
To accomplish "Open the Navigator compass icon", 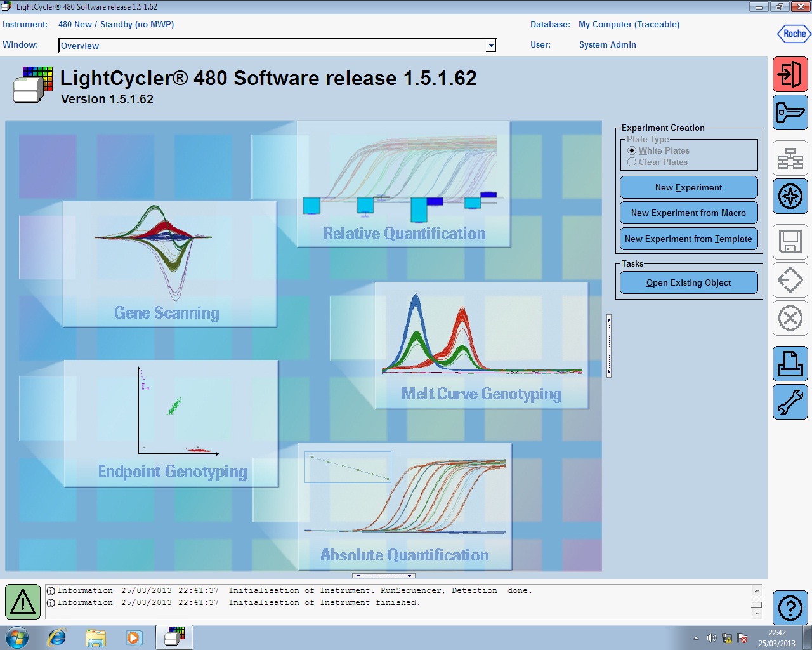I will (x=790, y=197).
